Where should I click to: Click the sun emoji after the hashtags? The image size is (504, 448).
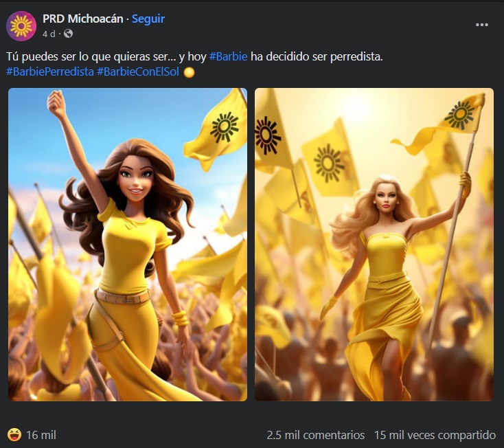pyautogui.click(x=189, y=72)
